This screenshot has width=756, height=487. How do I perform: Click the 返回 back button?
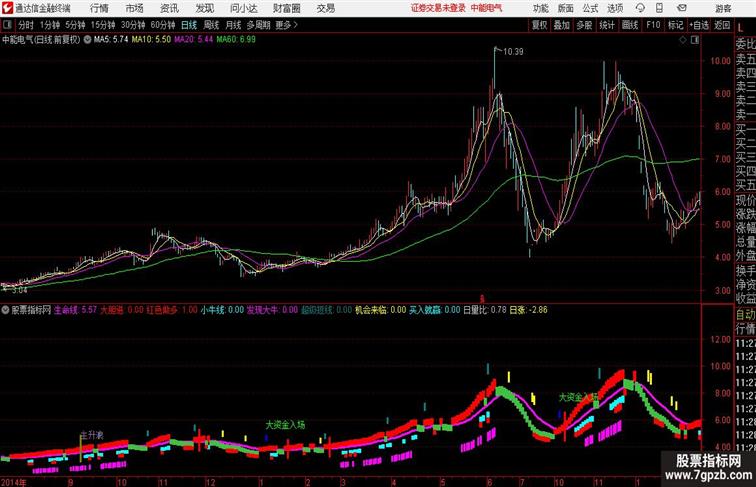tap(722, 25)
